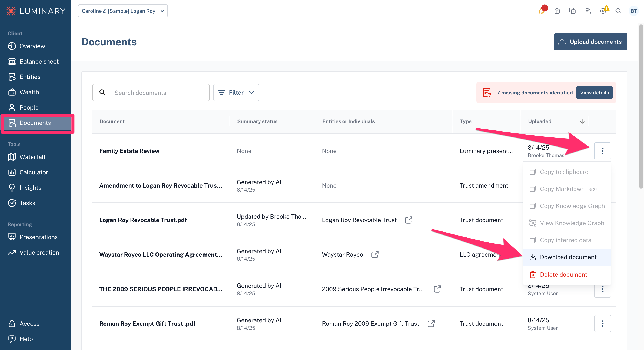Expand the client selector Caroline & Logan Roy
This screenshot has width=644, height=350.
[x=123, y=11]
